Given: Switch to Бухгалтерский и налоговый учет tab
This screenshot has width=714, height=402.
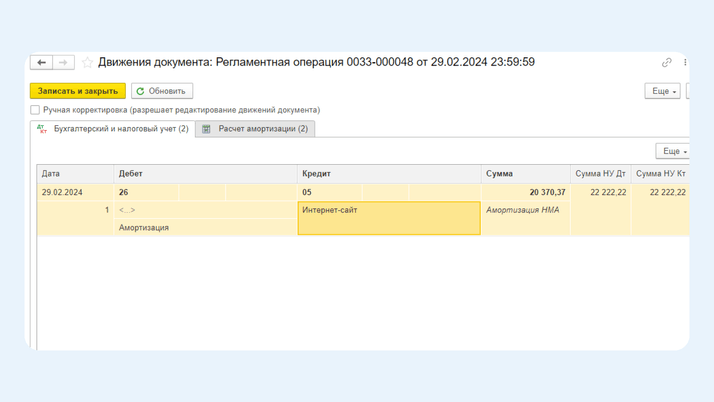Looking at the screenshot, I should tap(113, 129).
